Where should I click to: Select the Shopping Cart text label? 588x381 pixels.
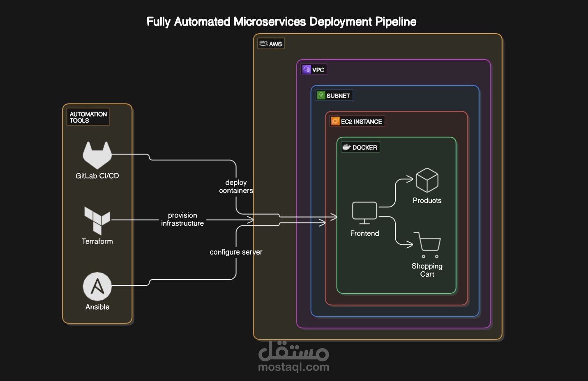pos(427,270)
